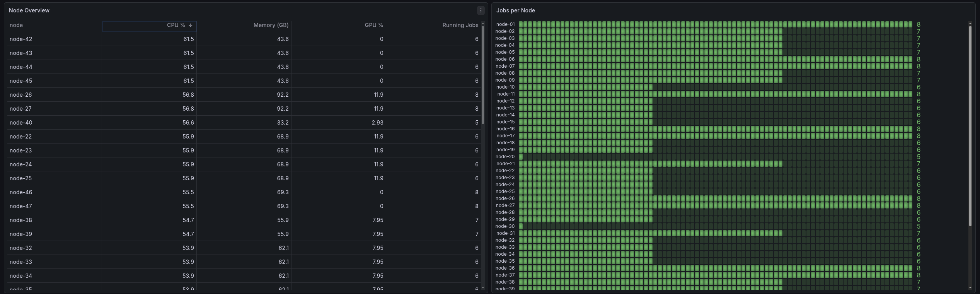The height and width of the screenshot is (294, 980).
Task: Click job count 8 beside node-06 bar
Action: coord(919,59)
